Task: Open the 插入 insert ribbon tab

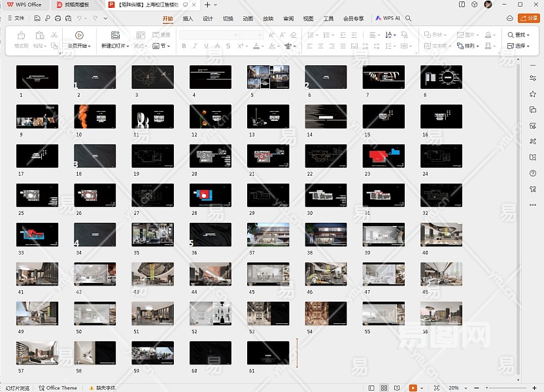Action: point(188,18)
